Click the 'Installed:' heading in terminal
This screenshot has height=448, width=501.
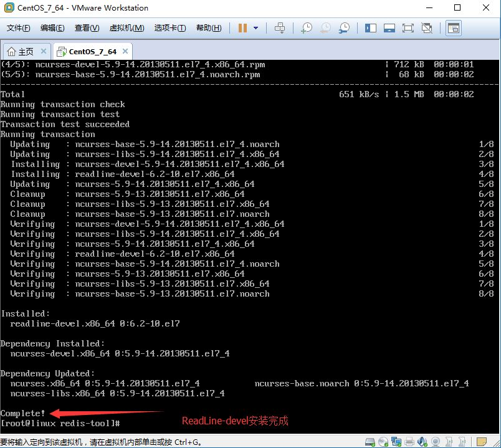[x=26, y=313]
